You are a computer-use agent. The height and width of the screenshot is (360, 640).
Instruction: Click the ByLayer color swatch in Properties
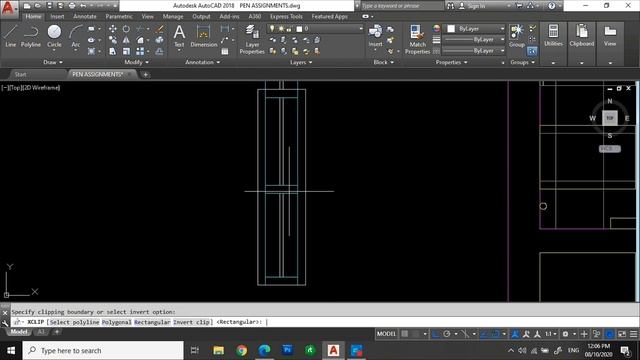[451, 29]
